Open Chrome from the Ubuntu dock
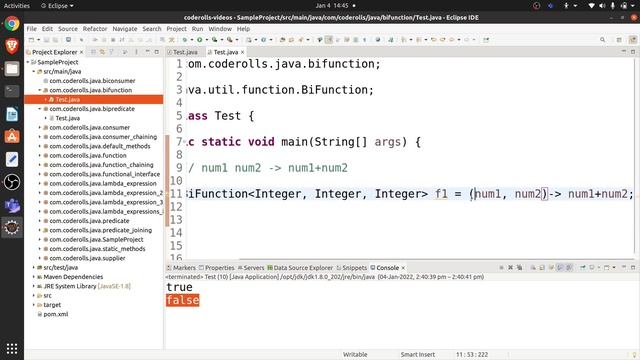 pos(12,24)
